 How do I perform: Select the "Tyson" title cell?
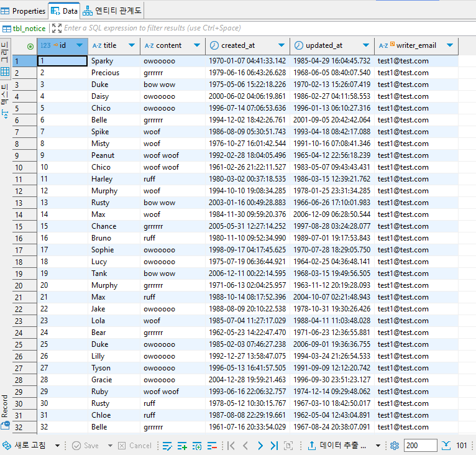coord(114,368)
